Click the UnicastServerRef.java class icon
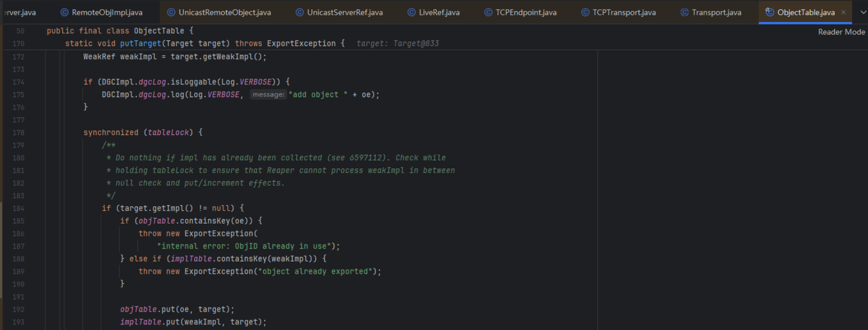This screenshot has width=868, height=330. [300, 12]
